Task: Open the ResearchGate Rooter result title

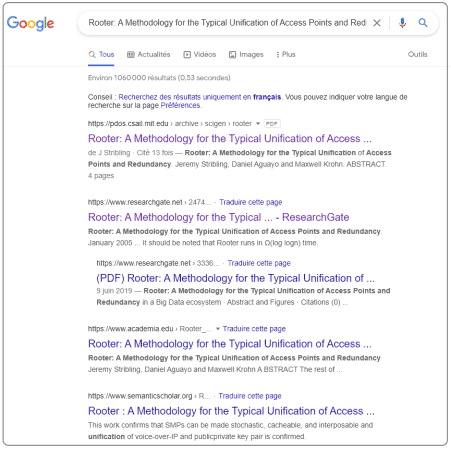Action: click(x=218, y=217)
